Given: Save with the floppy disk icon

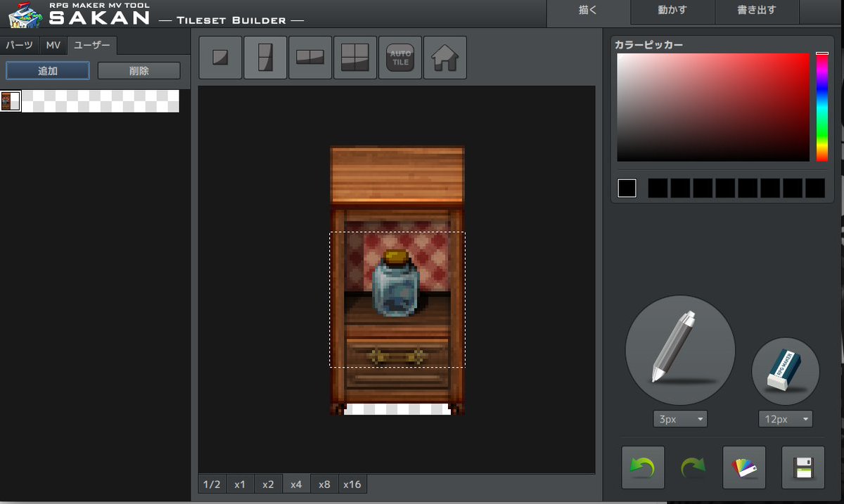Looking at the screenshot, I should (803, 467).
